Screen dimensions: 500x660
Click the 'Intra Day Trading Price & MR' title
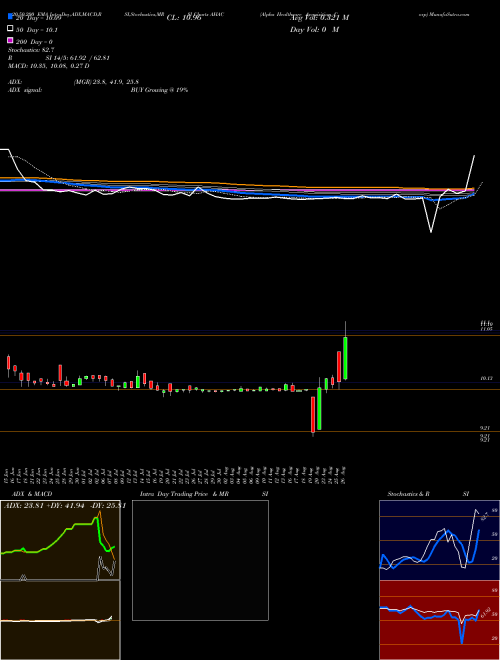pyautogui.click(x=184, y=494)
